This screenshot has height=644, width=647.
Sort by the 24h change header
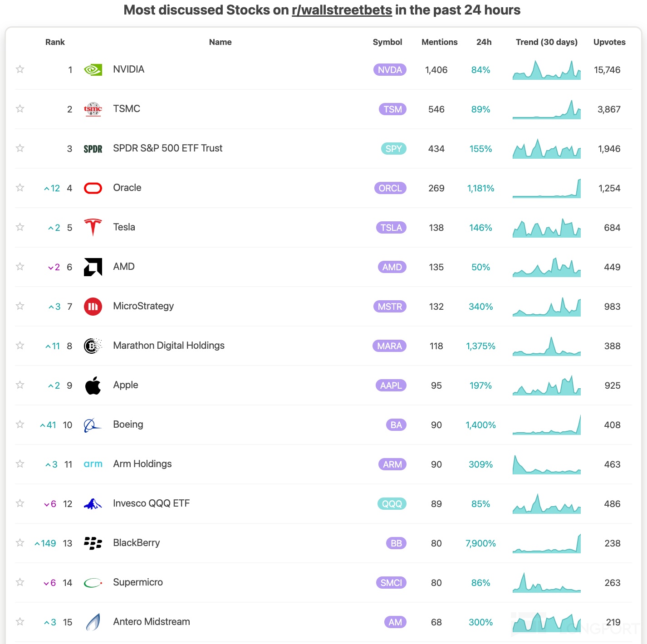(x=484, y=42)
